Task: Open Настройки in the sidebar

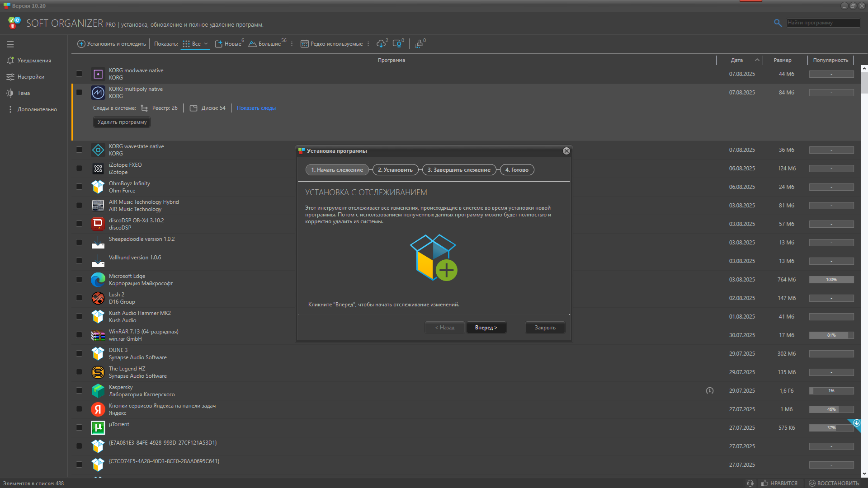Action: (26, 77)
